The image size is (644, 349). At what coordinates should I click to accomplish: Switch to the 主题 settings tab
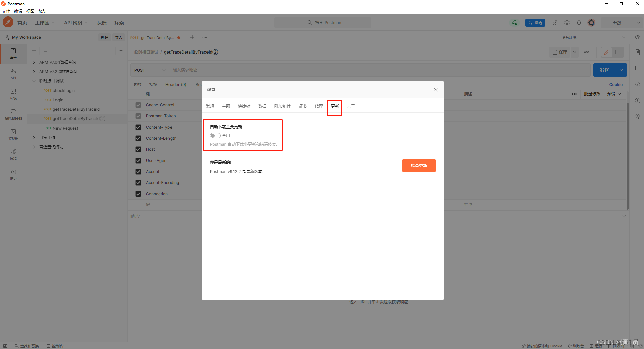tap(226, 106)
